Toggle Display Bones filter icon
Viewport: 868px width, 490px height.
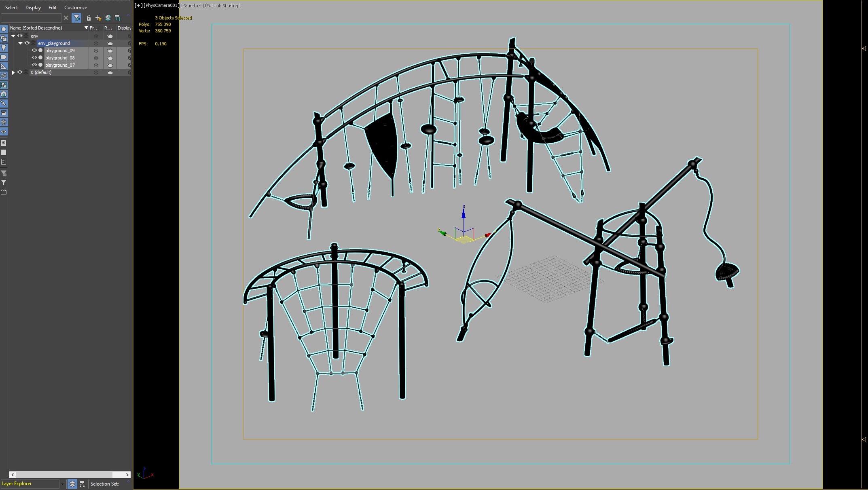click(4, 103)
